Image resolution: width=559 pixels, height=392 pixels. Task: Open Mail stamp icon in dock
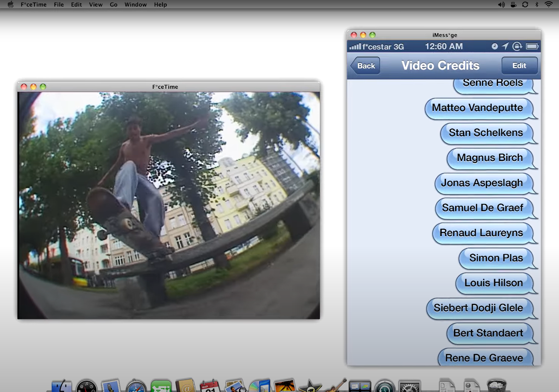point(111,386)
